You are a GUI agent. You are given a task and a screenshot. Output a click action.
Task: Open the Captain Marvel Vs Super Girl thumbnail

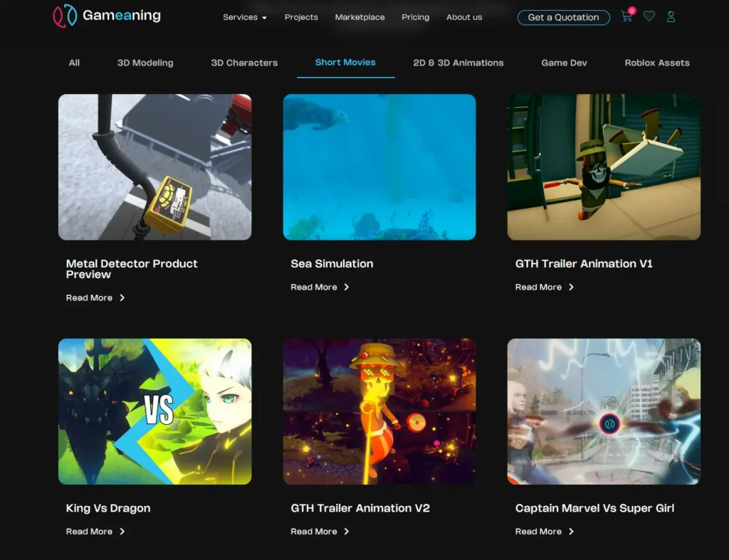[x=604, y=411]
